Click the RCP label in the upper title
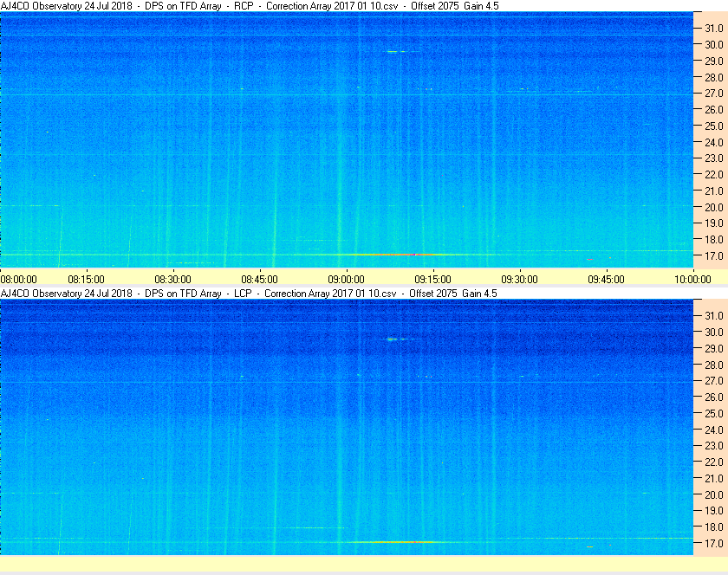This screenshot has width=728, height=575. (244, 6)
